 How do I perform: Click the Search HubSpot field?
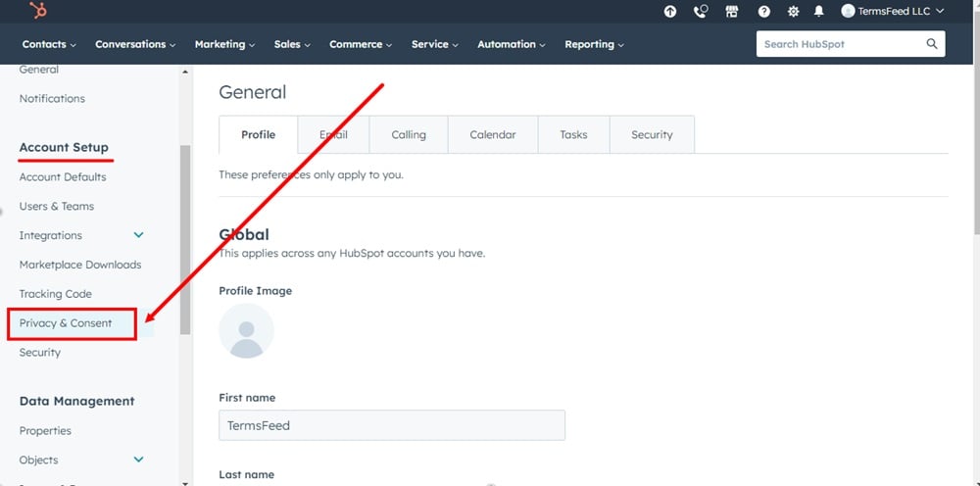(851, 44)
